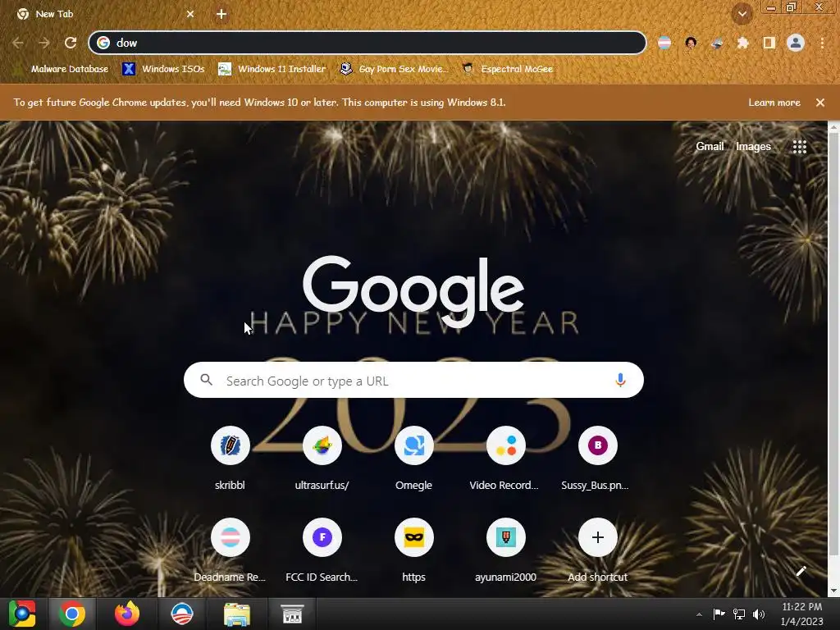Launch Firefox from the taskbar

click(127, 614)
